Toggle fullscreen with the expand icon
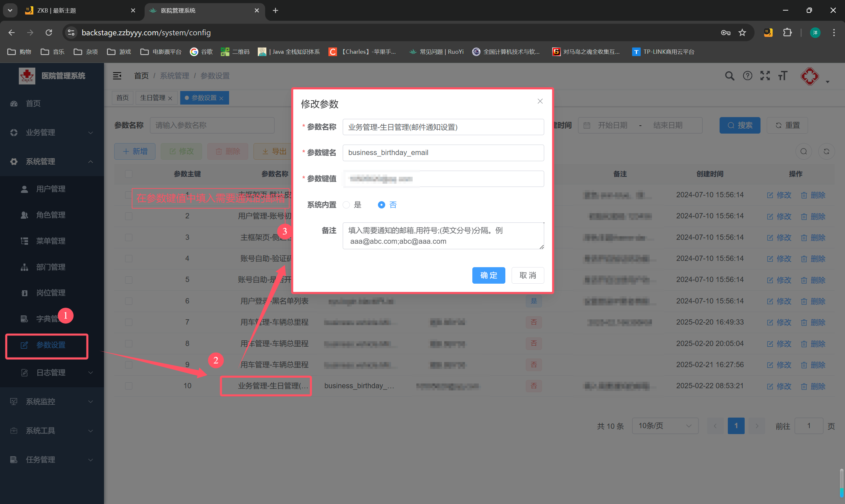Screen dimensions: 845x504 point(765,76)
